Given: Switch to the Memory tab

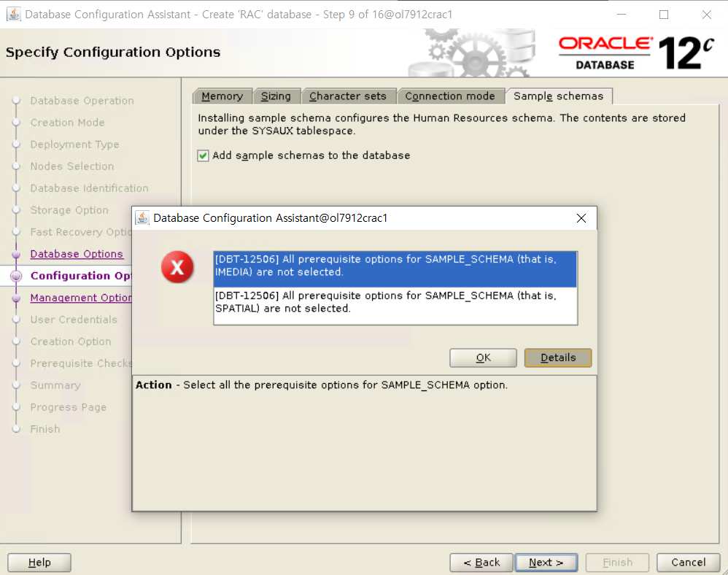Looking at the screenshot, I should pyautogui.click(x=222, y=96).
